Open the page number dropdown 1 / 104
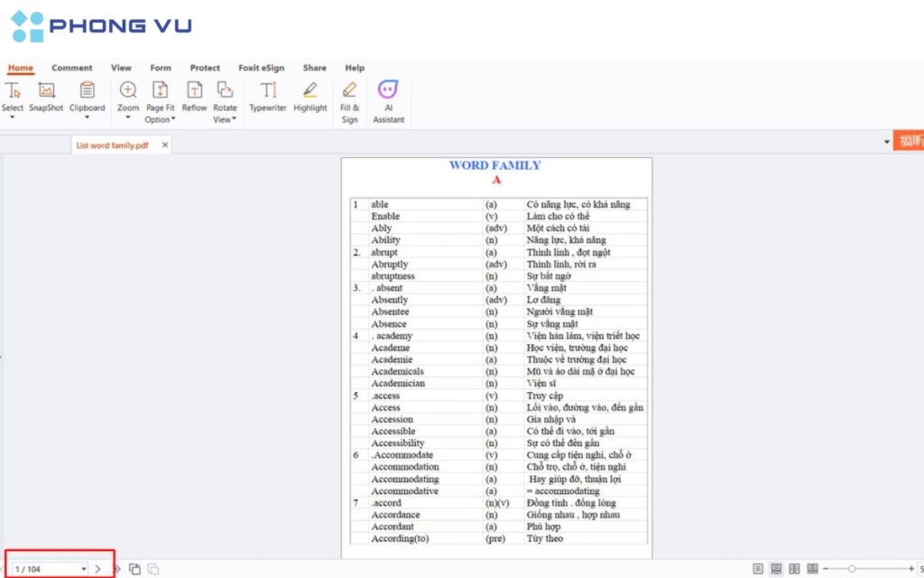 [84, 569]
